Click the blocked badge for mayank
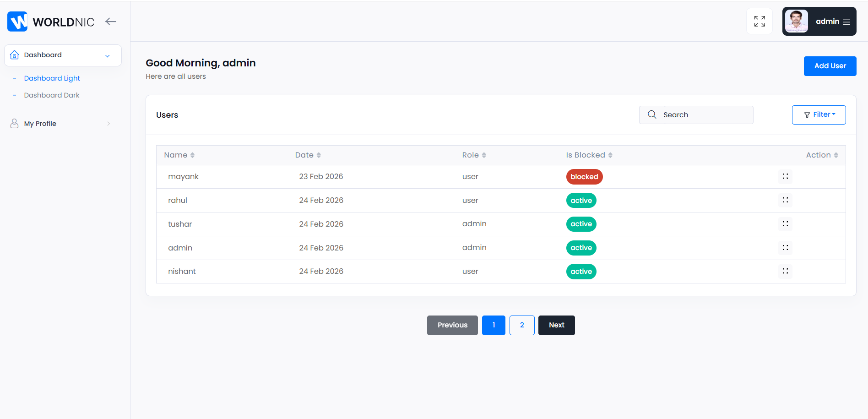This screenshot has width=868, height=419. 585,177
